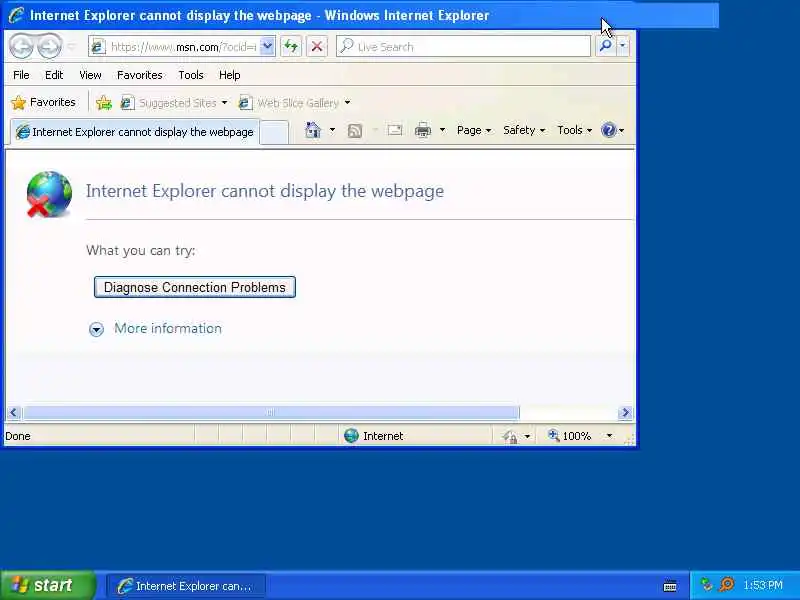Go back with the Back arrow button
Screen dimensions: 800x600
click(21, 46)
